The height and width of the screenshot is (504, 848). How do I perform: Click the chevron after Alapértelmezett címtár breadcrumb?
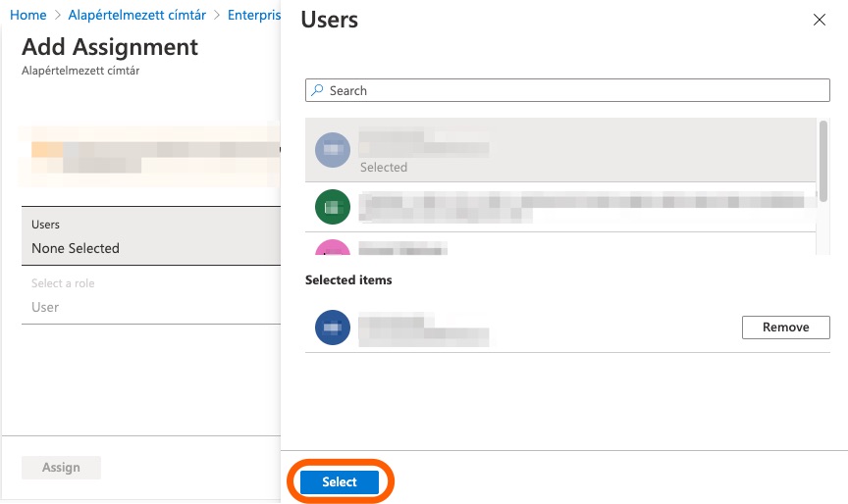(x=217, y=16)
